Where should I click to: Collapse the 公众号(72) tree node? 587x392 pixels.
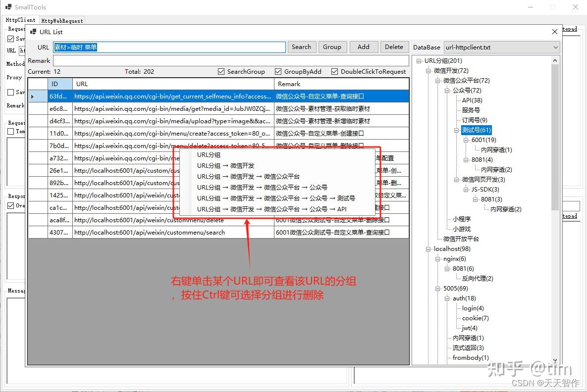click(x=447, y=91)
